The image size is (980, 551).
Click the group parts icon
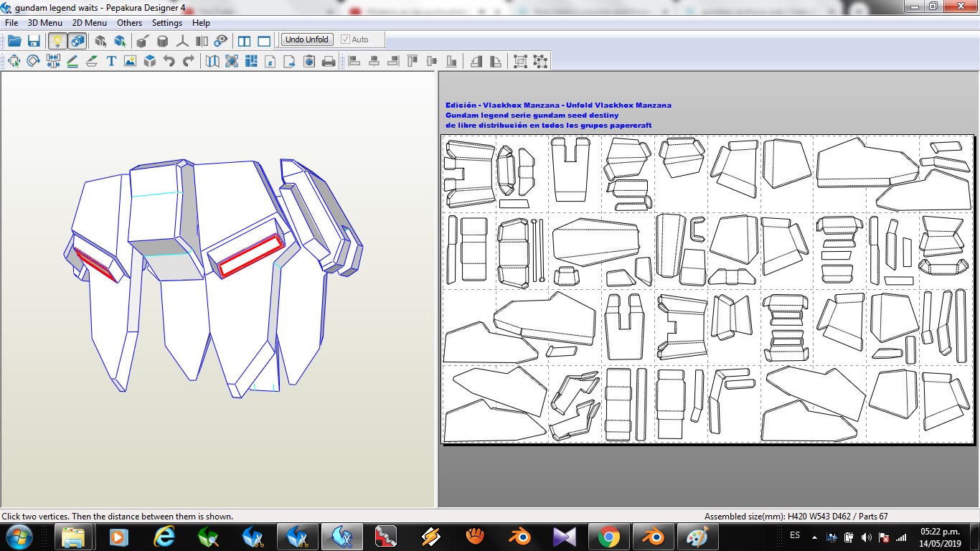click(521, 61)
